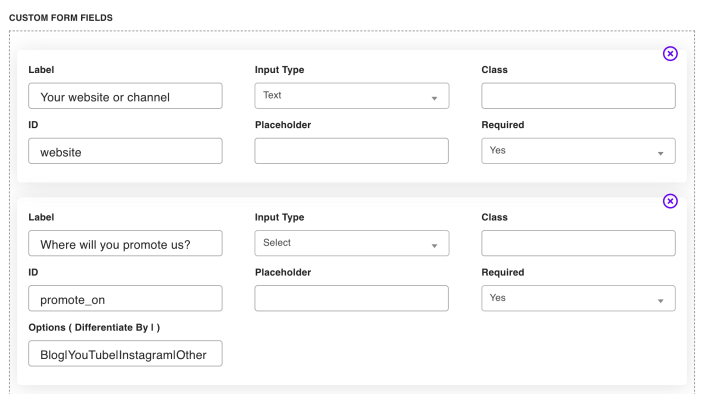
Task: Click Label input 'Your website or channel'
Action: (125, 96)
